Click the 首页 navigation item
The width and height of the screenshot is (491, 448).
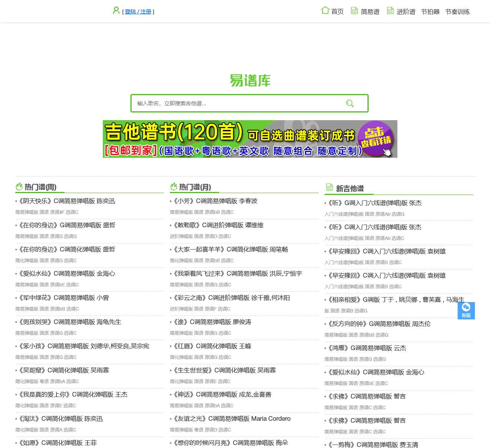pos(337,12)
